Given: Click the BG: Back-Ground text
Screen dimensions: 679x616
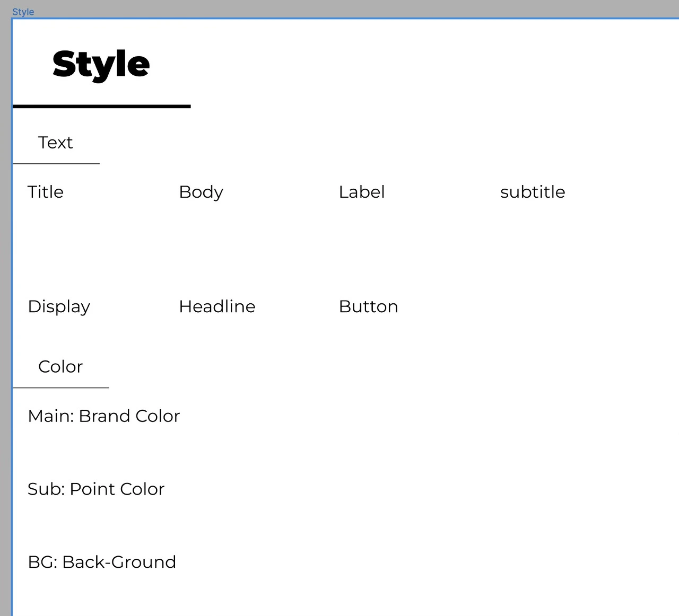Looking at the screenshot, I should (x=102, y=562).
